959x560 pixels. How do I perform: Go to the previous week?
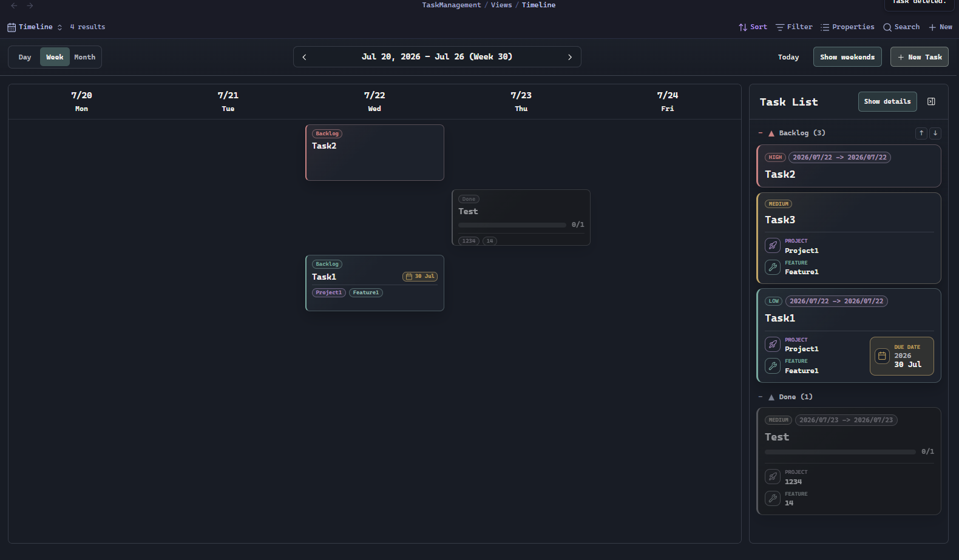[304, 57]
